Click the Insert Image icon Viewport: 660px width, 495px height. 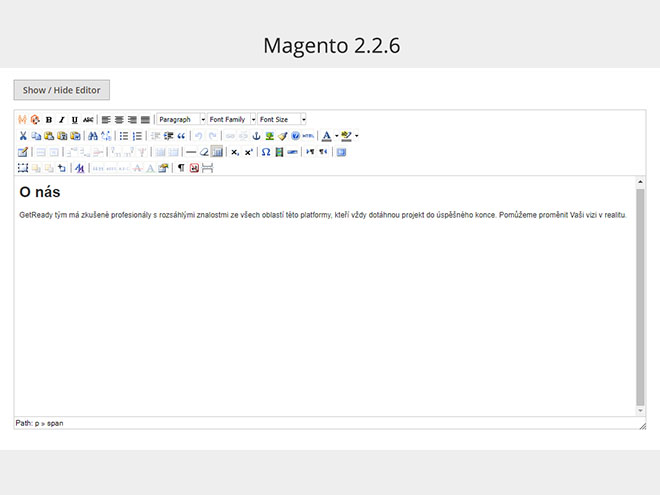coord(269,136)
